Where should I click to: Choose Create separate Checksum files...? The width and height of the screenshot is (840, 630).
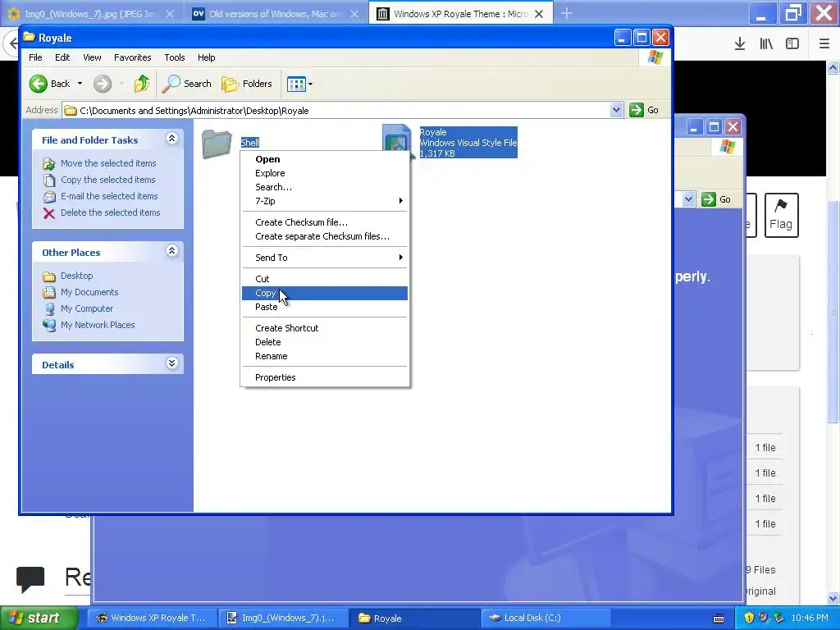325,236
